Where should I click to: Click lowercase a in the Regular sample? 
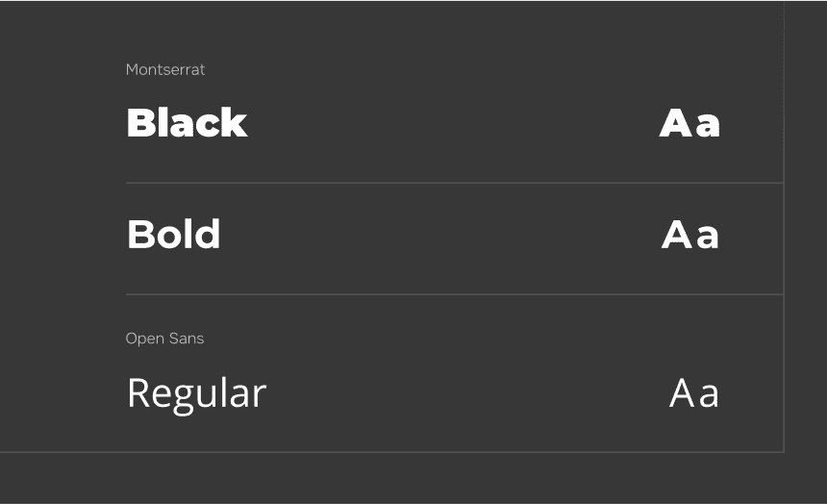point(709,395)
